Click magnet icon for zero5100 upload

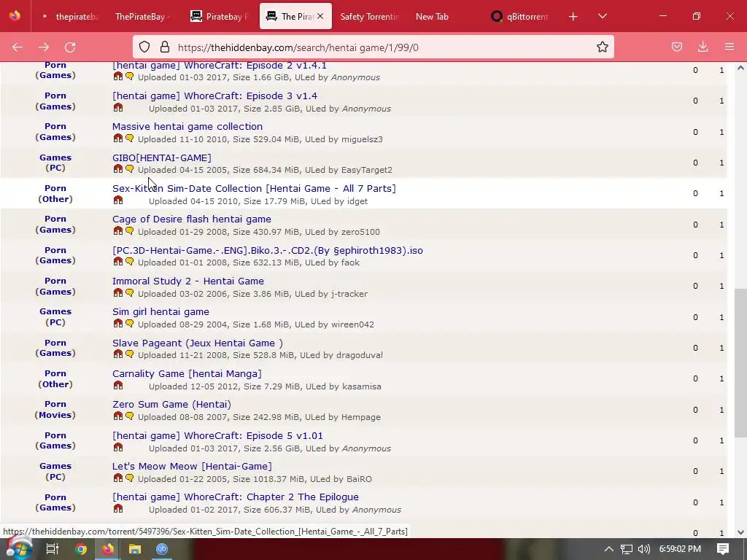pos(118,230)
